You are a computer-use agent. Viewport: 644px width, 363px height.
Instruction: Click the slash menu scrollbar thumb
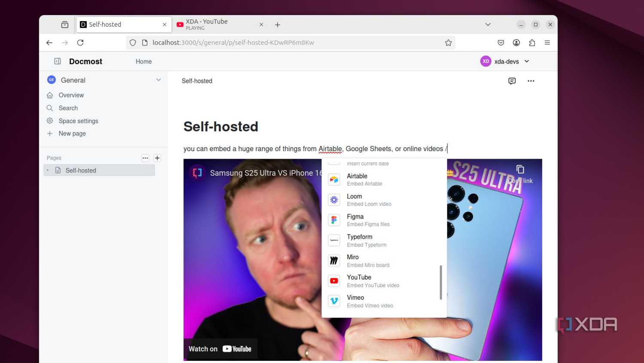tap(441, 282)
